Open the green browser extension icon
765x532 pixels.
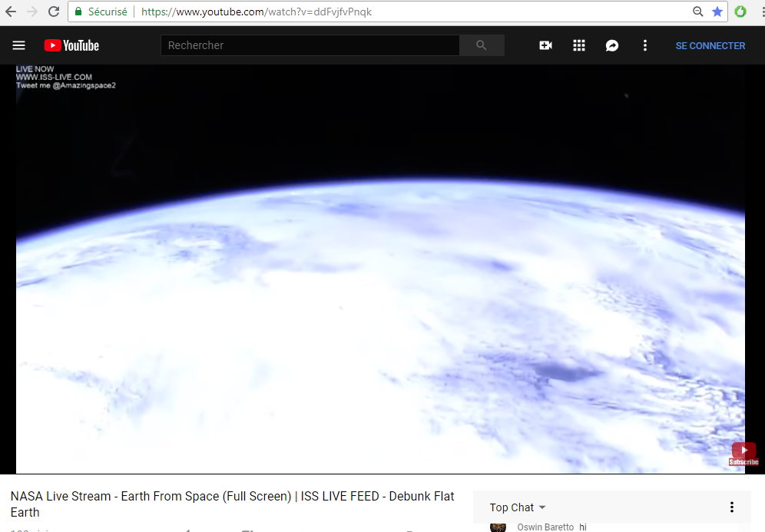[x=740, y=12]
